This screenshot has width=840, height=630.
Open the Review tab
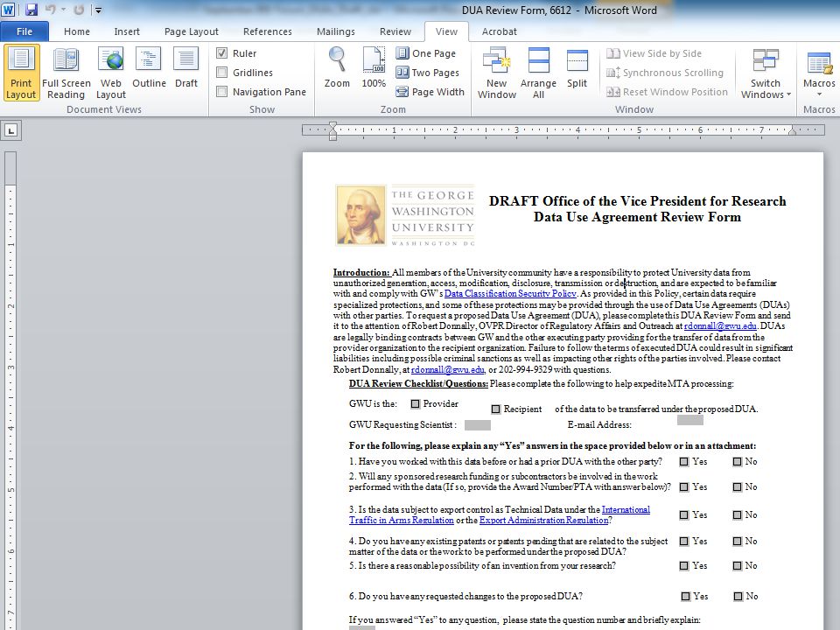coord(395,31)
